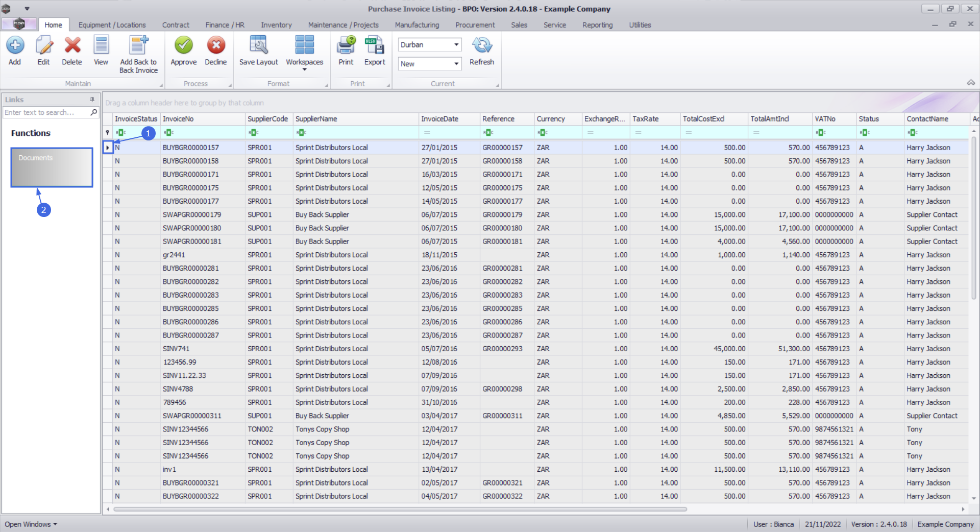The width and height of the screenshot is (980, 532).
Task: Collapse the ribbon with the chevron
Action: tap(971, 83)
